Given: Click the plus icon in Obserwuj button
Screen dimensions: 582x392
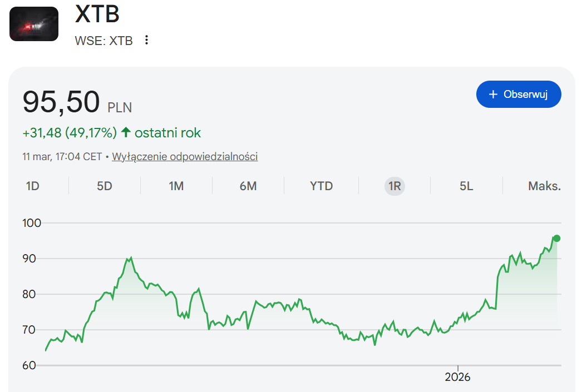Looking at the screenshot, I should 492,95.
